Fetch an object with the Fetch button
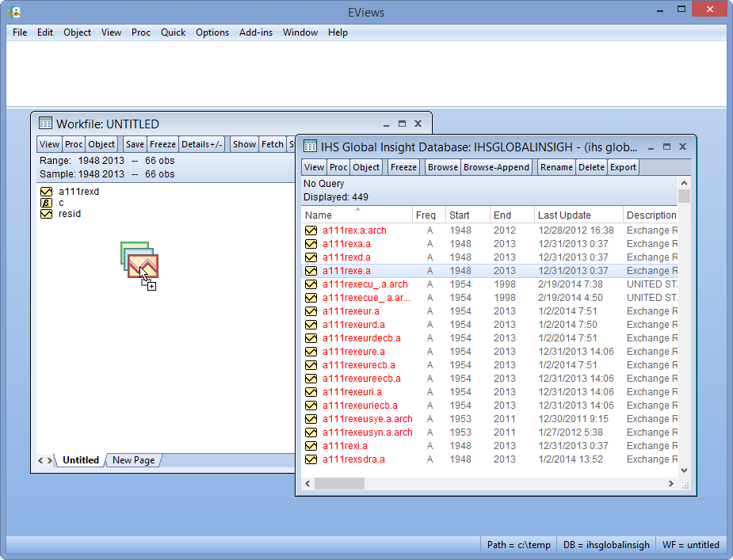The height and width of the screenshot is (560, 733). [x=273, y=143]
